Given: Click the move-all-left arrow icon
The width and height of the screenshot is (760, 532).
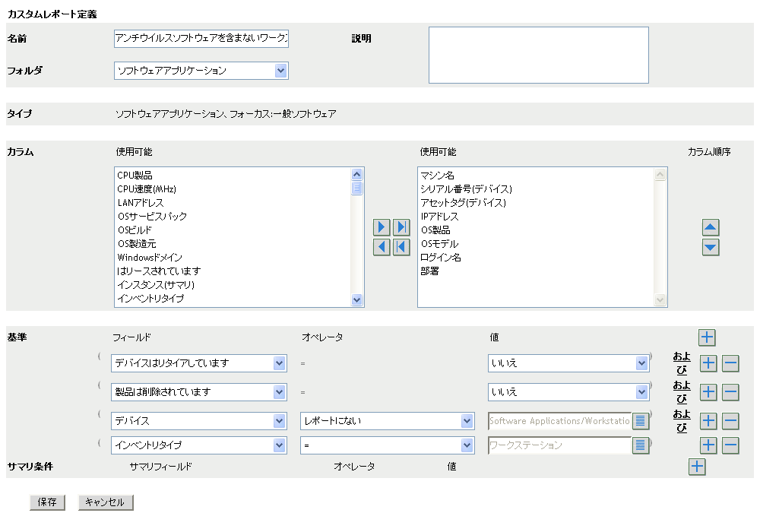Looking at the screenshot, I should pyautogui.click(x=401, y=247).
